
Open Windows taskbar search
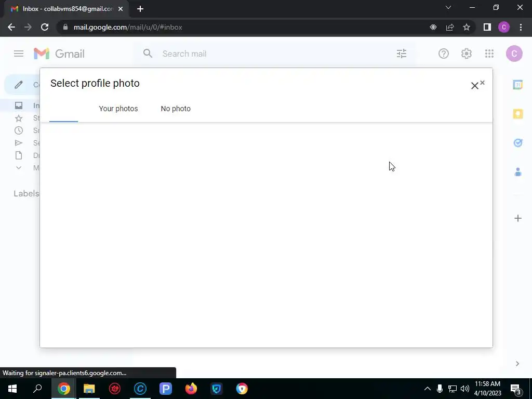tap(37, 389)
